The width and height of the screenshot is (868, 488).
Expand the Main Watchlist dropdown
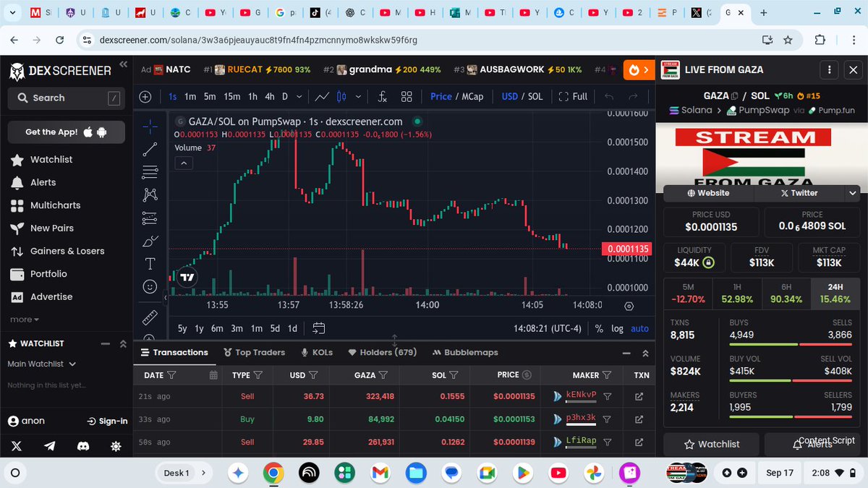(42, 364)
